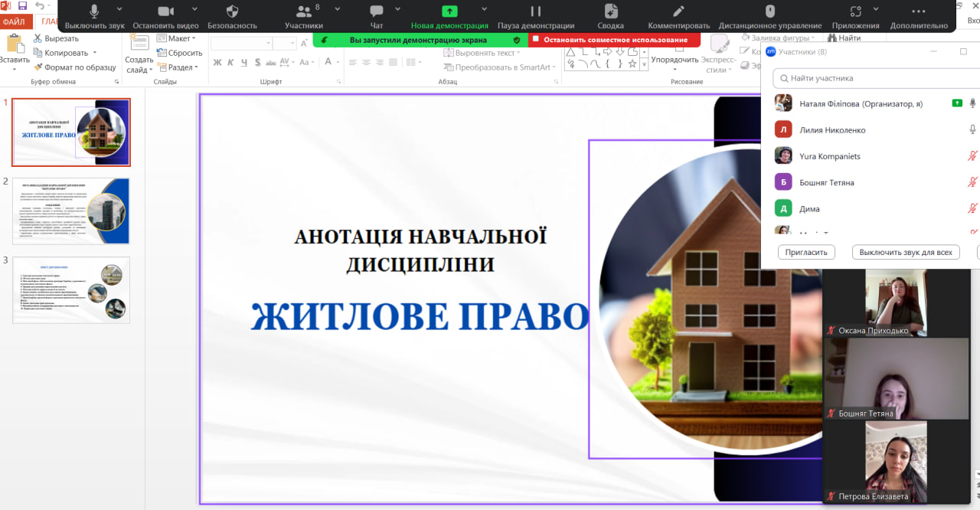The image size is (980, 510).
Task: Click Выключить звук для всех button
Action: coord(906,252)
